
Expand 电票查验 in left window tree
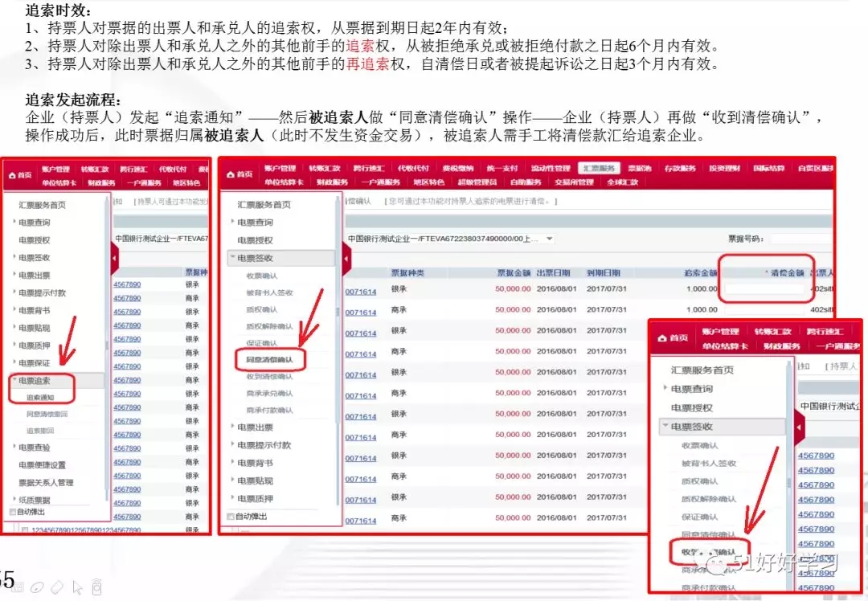click(x=14, y=446)
